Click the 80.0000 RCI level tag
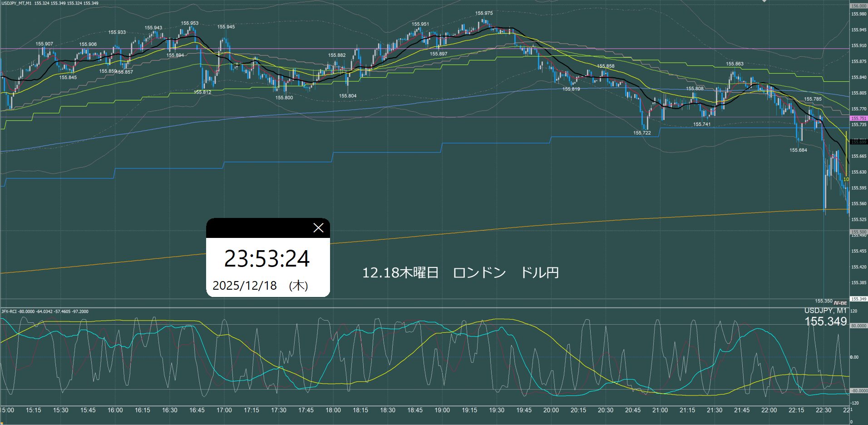 click(x=858, y=326)
